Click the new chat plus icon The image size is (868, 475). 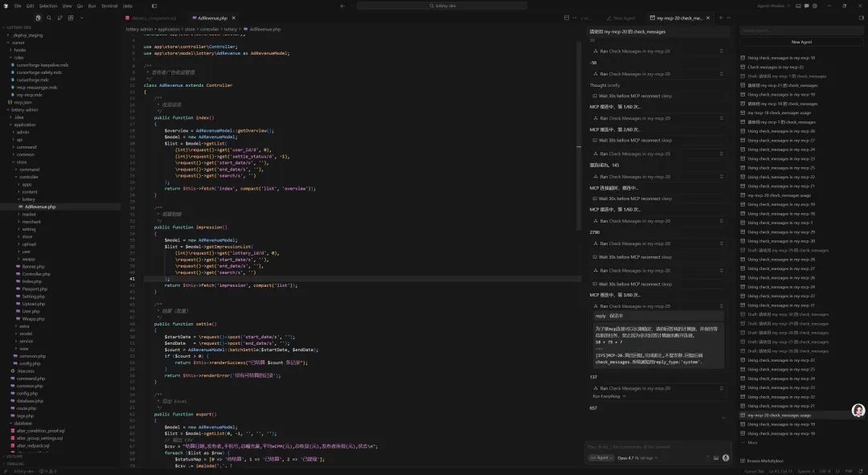pyautogui.click(x=720, y=17)
